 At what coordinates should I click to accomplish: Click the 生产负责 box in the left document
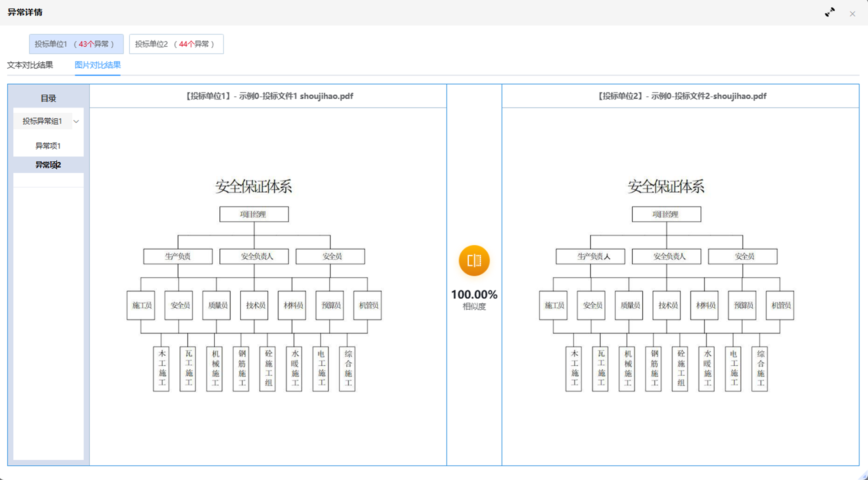point(178,256)
